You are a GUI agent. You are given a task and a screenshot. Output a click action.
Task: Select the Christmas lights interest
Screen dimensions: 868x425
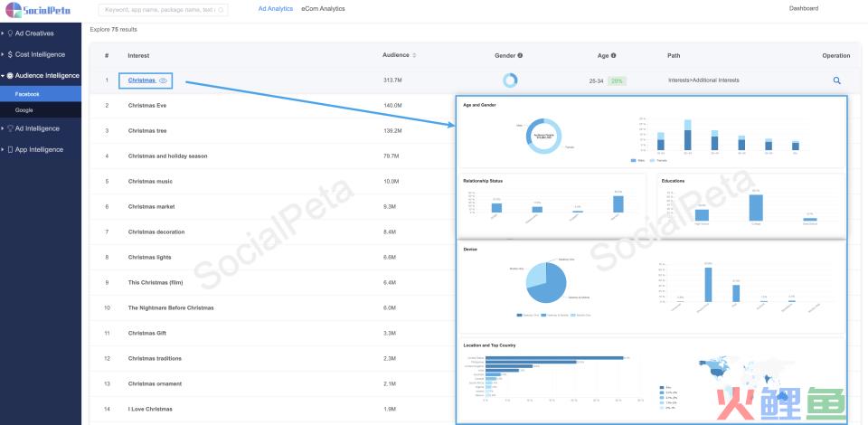149,258
